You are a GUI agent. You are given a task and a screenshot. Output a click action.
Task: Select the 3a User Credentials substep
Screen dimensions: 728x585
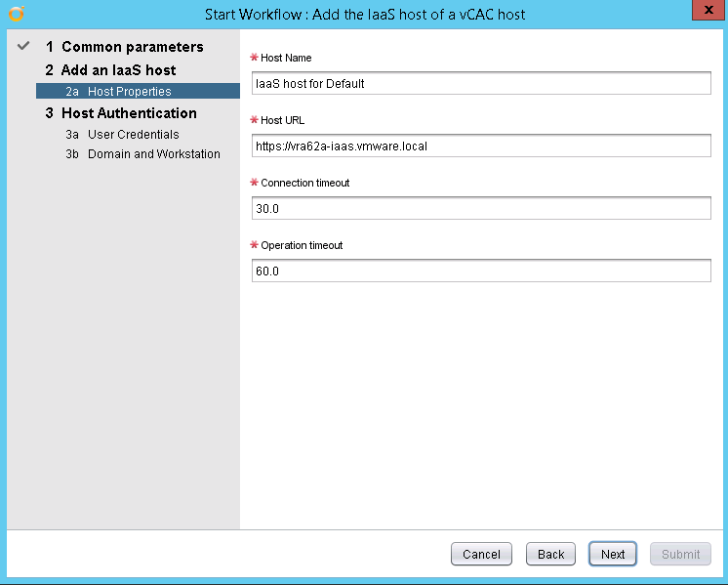click(133, 135)
